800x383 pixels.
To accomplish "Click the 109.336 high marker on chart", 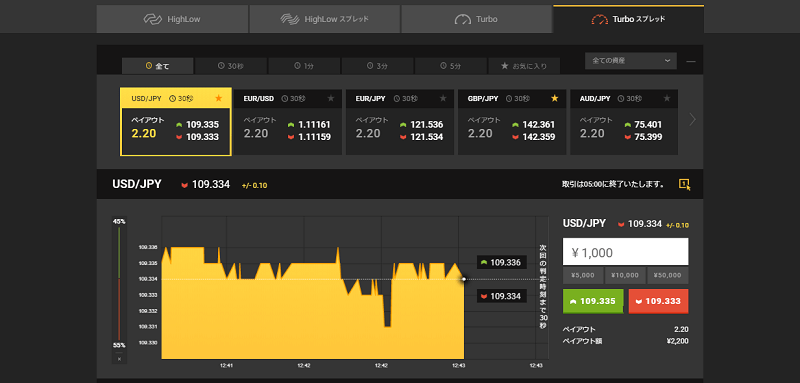I will coord(502,263).
